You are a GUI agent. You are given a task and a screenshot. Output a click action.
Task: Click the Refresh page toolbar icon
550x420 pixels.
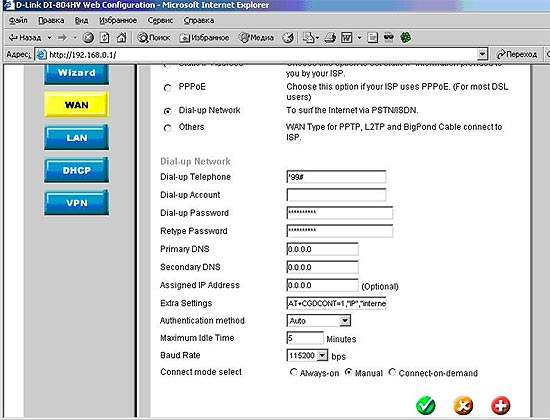tap(105, 38)
